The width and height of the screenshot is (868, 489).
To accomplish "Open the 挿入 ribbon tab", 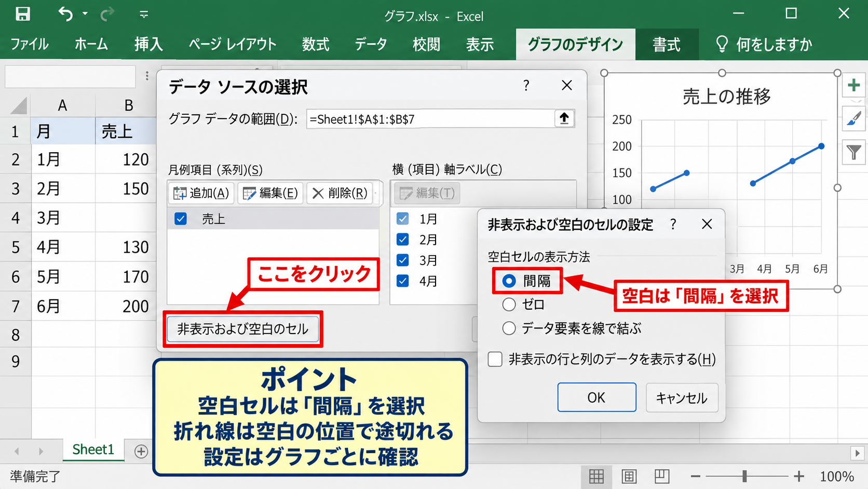I will pos(148,44).
